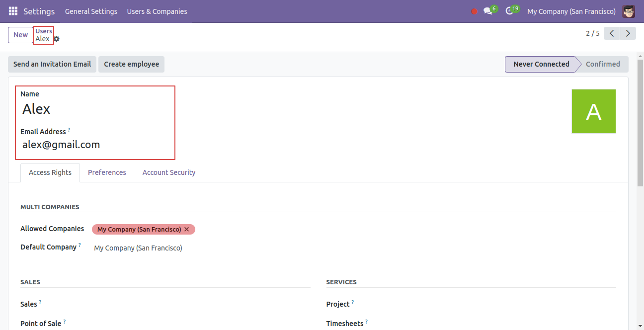Click the SERVICES section heading

[x=341, y=282]
